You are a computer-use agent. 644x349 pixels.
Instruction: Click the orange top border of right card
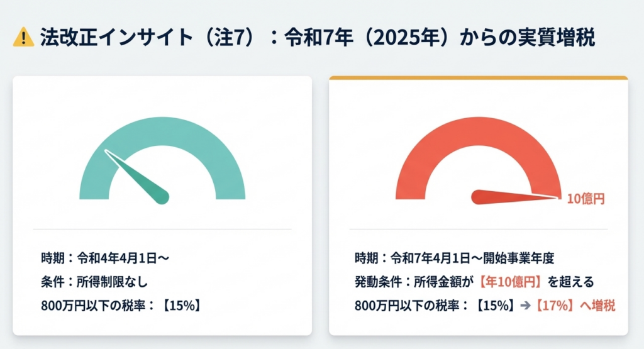click(x=478, y=78)
